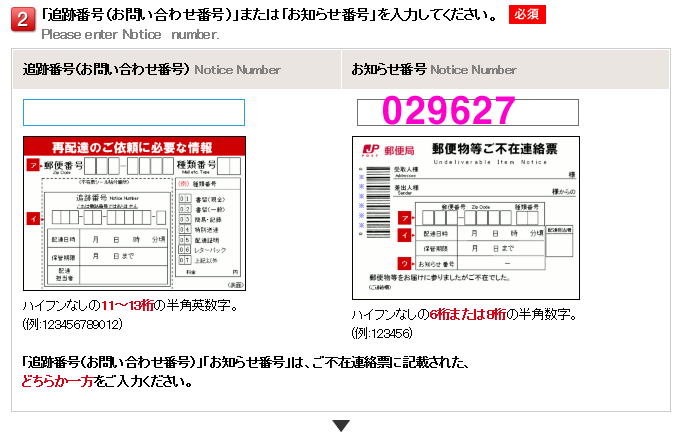Click the red ア marker beside 郵便番号 in left image

coord(33,166)
